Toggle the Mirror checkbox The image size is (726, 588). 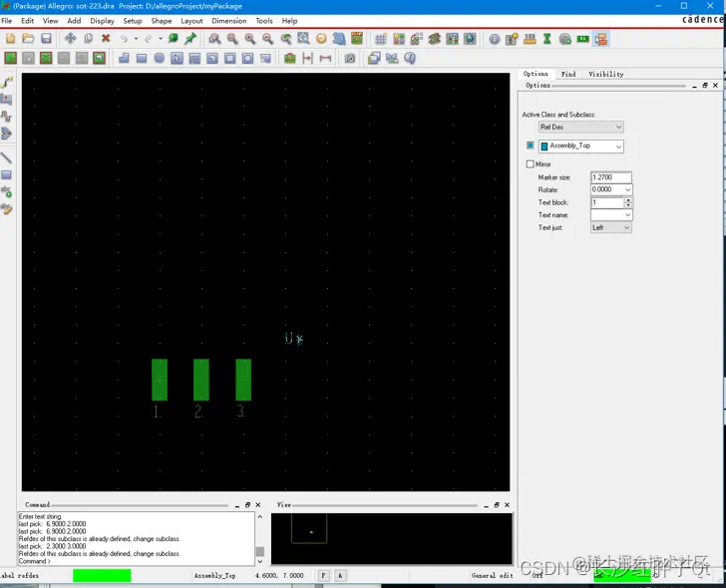531,164
